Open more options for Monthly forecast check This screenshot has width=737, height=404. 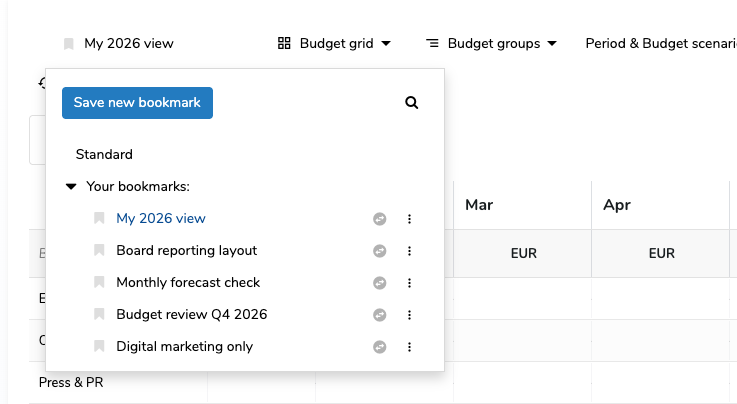[409, 283]
